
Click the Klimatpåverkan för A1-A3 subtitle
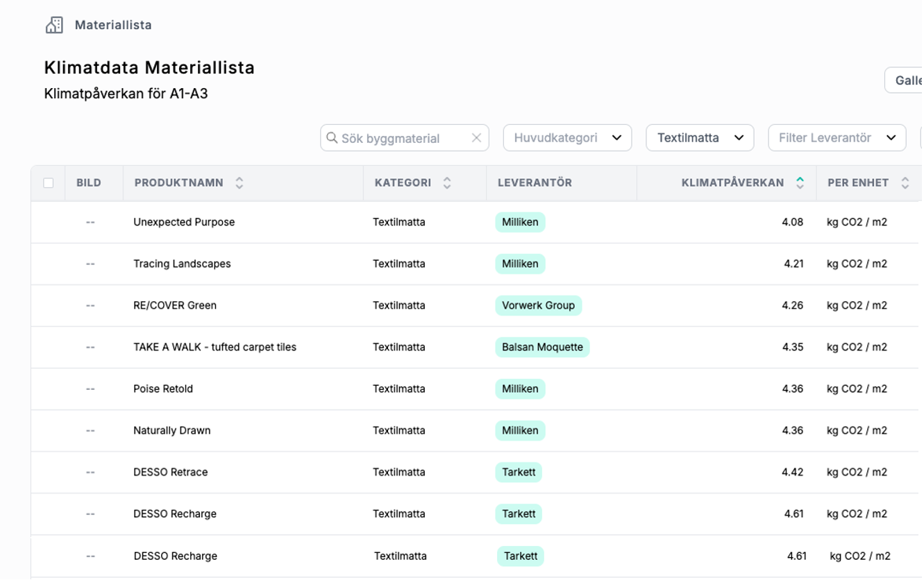pos(126,93)
